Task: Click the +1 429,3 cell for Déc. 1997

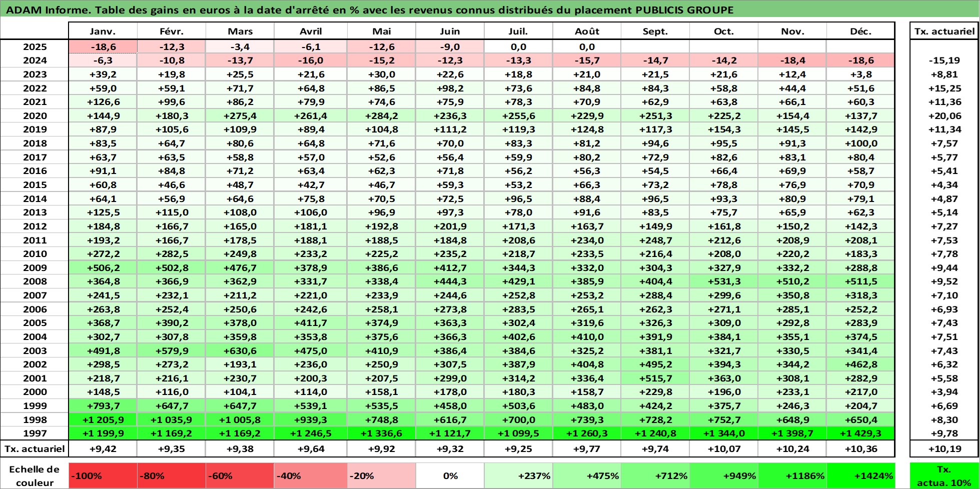Action: tap(861, 433)
